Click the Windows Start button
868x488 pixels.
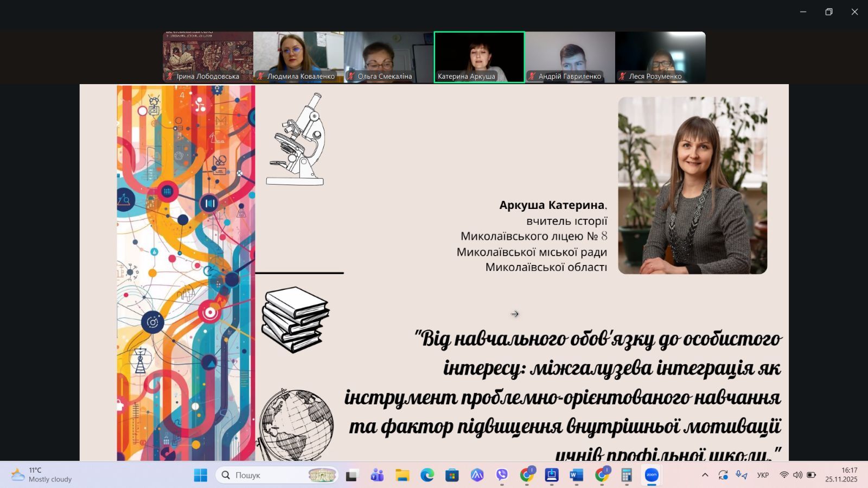[x=200, y=475]
